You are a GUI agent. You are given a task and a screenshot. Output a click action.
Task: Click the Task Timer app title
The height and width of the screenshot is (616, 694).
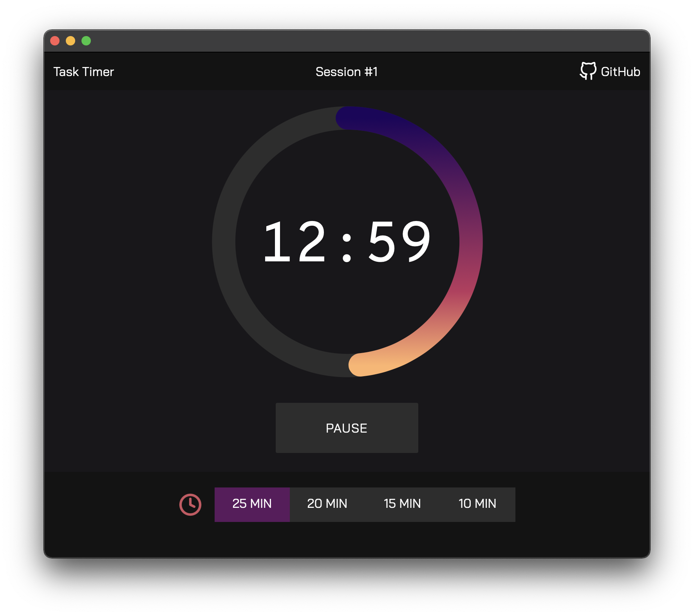coord(83,72)
